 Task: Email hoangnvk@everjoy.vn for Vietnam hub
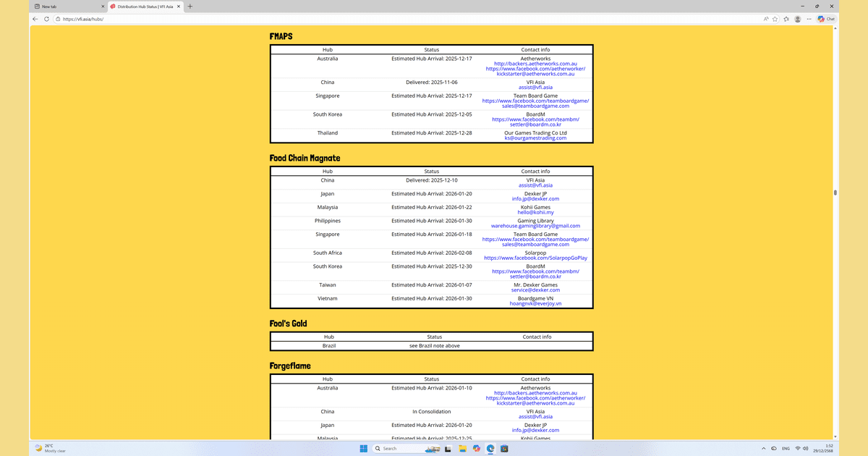coord(535,304)
